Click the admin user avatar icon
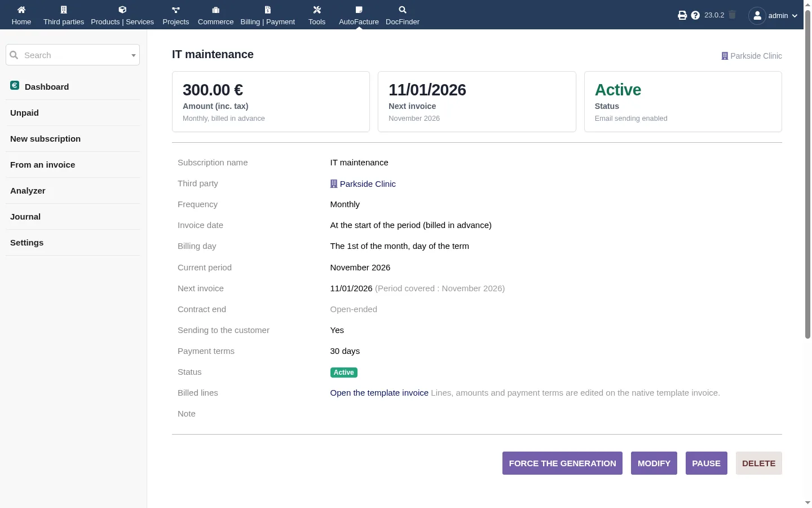Image resolution: width=812 pixels, height=508 pixels. [x=757, y=15]
